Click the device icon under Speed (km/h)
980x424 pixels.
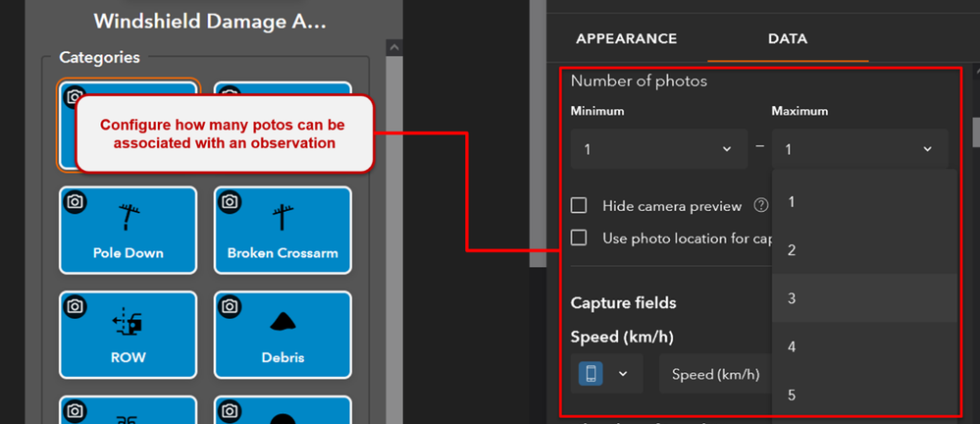tap(592, 374)
